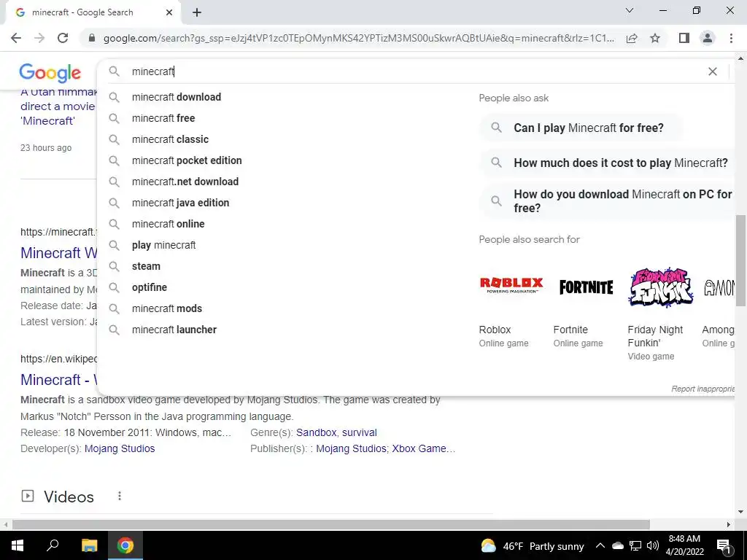The width and height of the screenshot is (747, 560).
Task: Open the Windows Start menu
Action: pyautogui.click(x=18, y=545)
